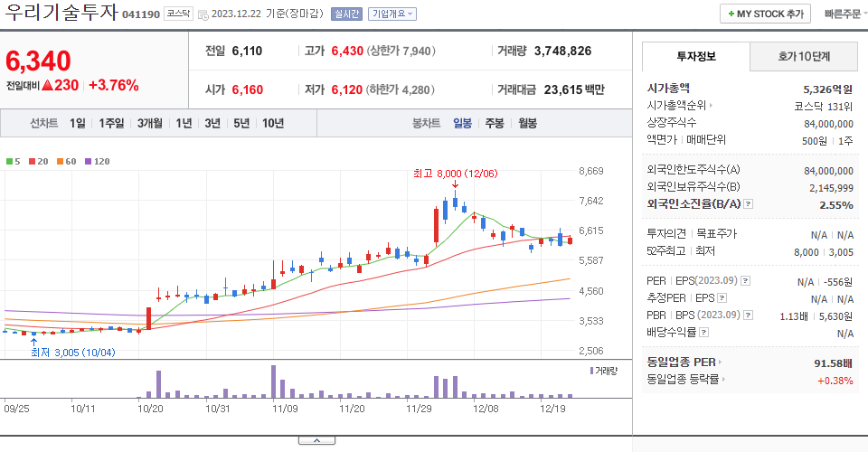
Task: Click the help icon next to 배당수익률
Action: pos(703,333)
